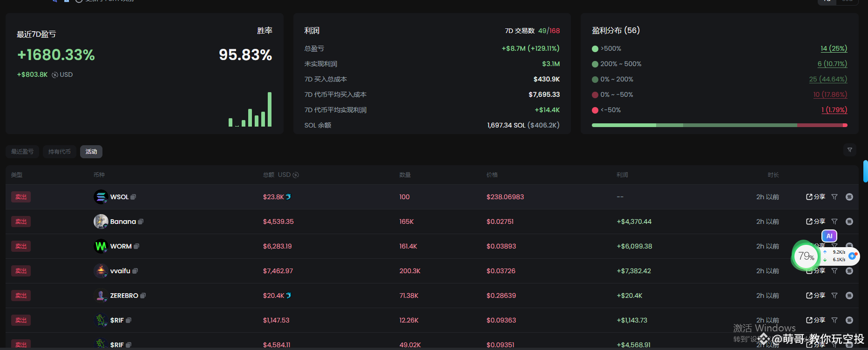Click the $23.8K total on WSOL row
The image size is (868, 350).
pos(273,197)
